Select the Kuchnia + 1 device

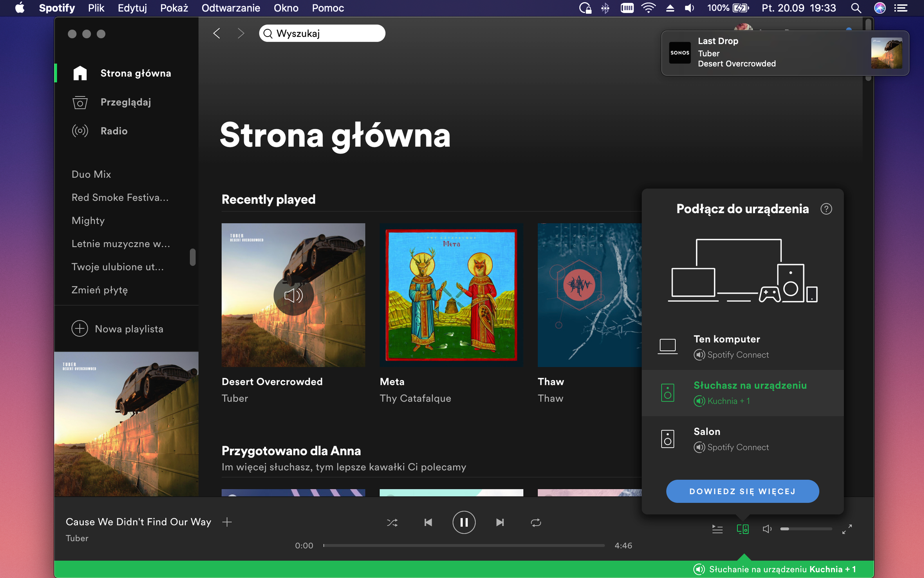pos(743,393)
